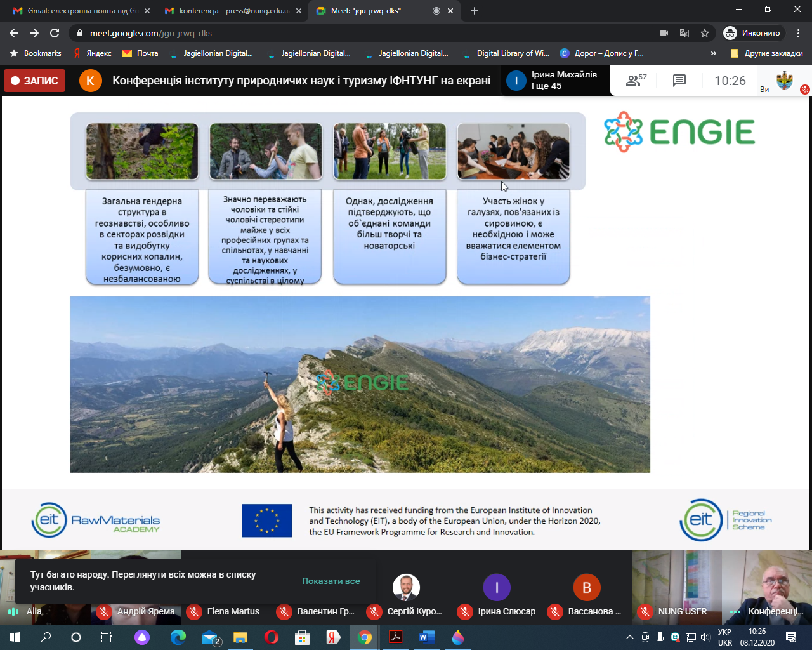812x650 pixels.
Task: Click Показати все in the notification
Action: [331, 581]
